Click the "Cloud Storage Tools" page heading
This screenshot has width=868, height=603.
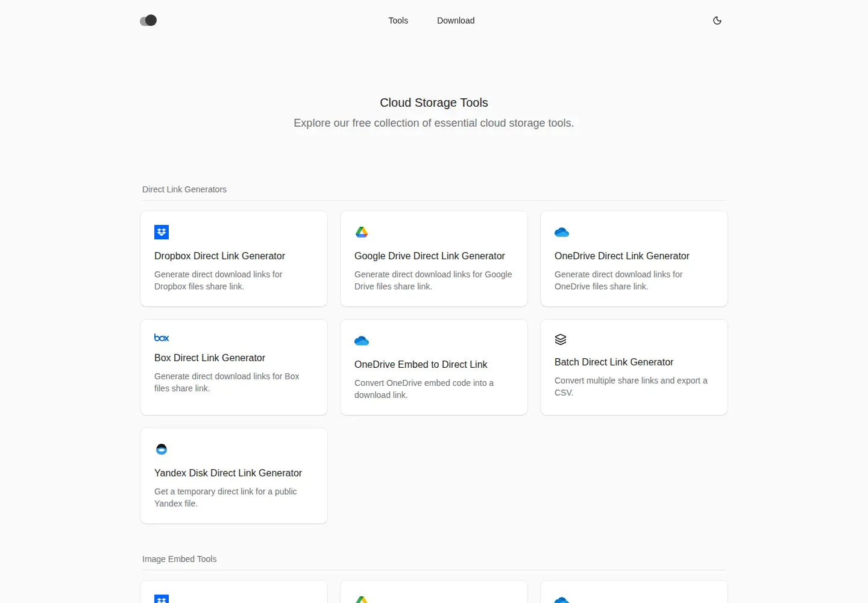click(x=434, y=103)
